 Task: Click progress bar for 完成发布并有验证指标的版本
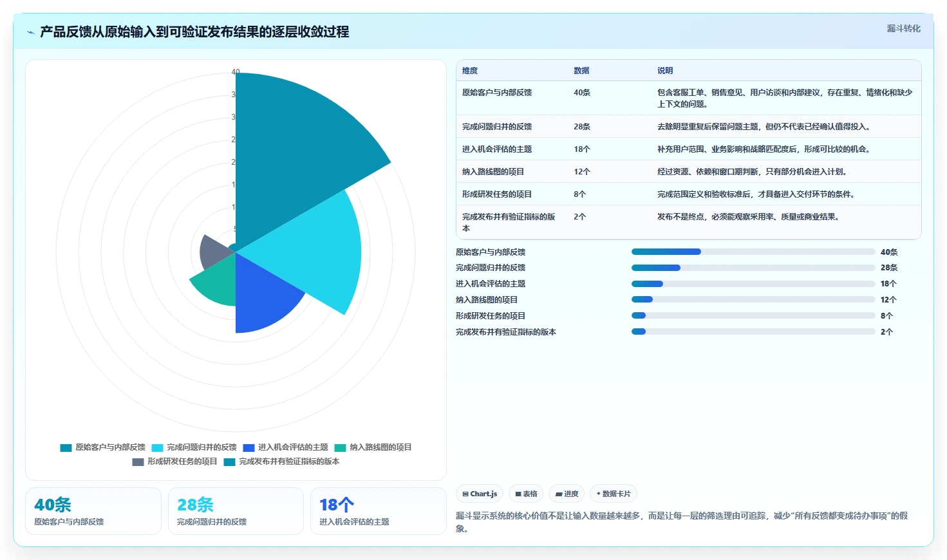pos(753,331)
